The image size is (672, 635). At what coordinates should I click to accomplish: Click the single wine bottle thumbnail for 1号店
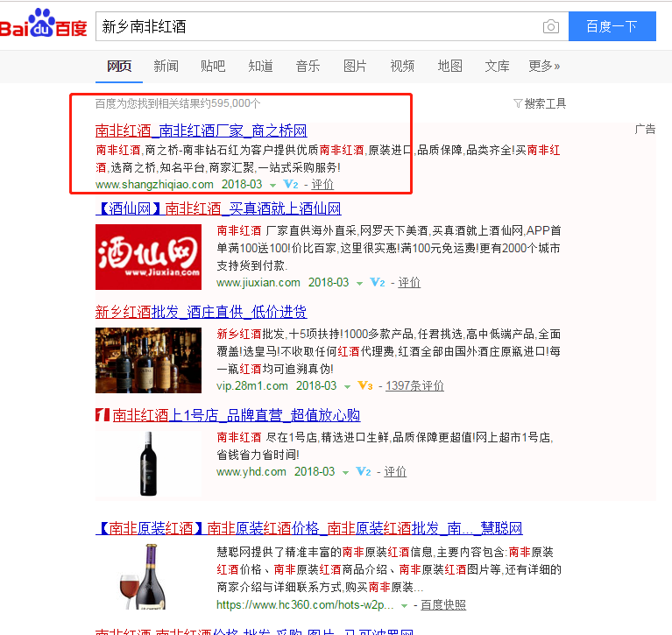coord(148,463)
